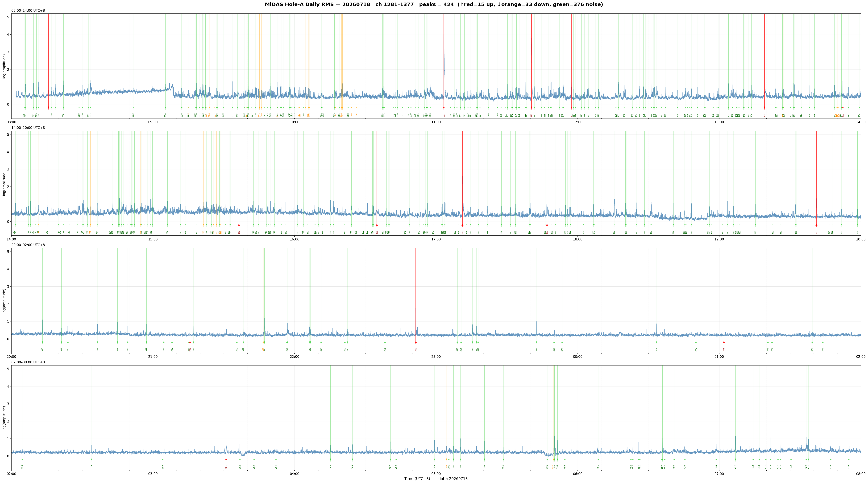Select green noise peak label 411
Screen dimensions: 868x483
(716, 467)
